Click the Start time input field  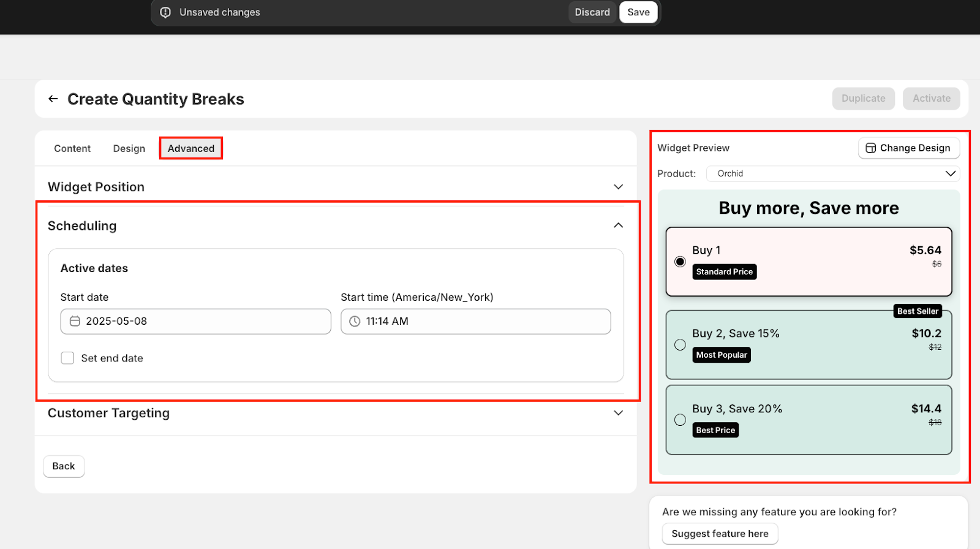(x=484, y=321)
